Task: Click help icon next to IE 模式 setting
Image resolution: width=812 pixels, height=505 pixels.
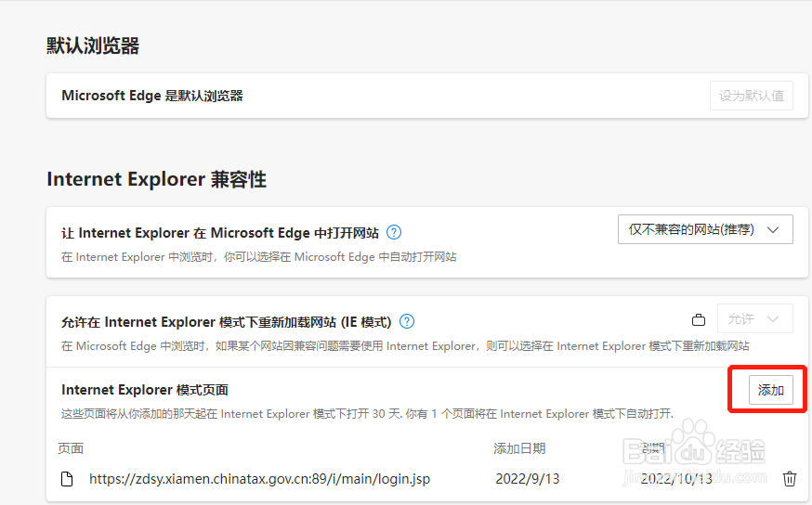Action: coord(407,321)
